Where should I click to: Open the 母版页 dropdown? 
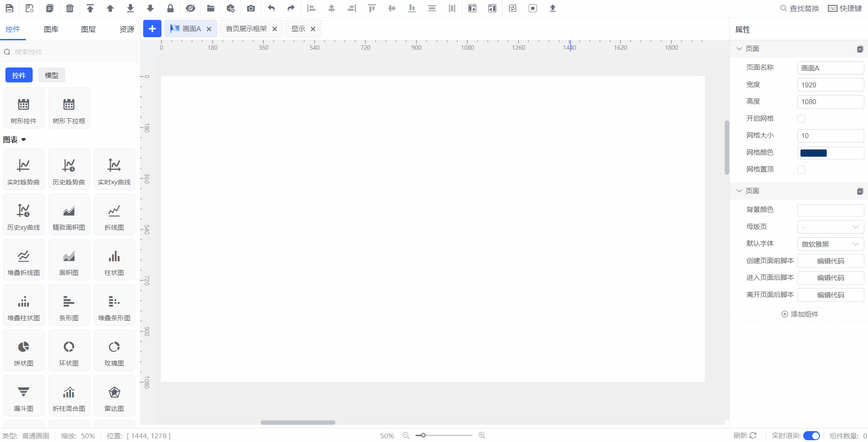(x=830, y=227)
